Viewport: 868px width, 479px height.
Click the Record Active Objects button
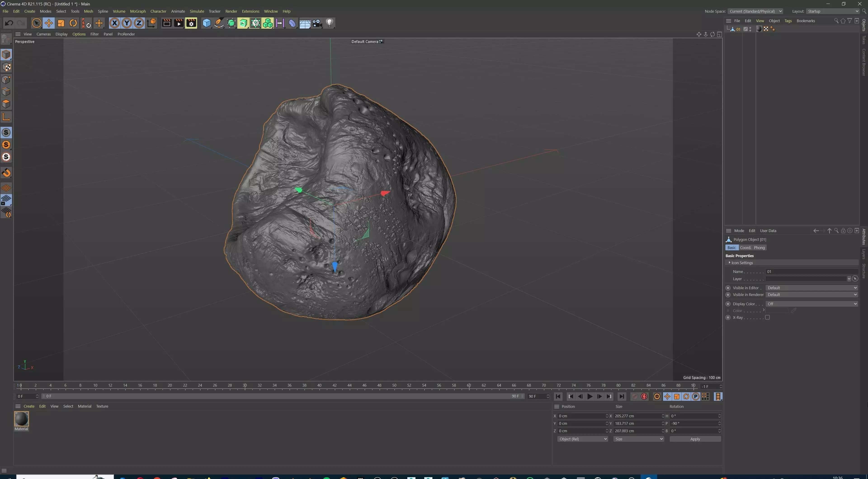click(634, 397)
